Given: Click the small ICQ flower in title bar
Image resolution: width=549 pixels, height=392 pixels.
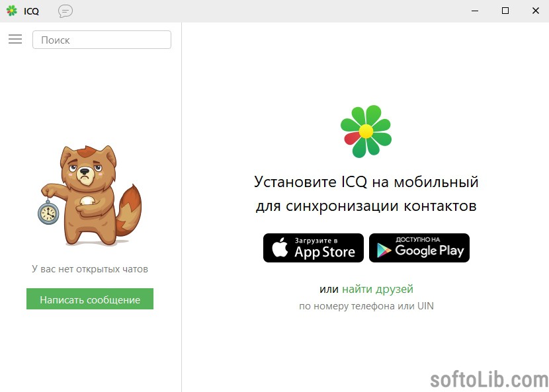Looking at the screenshot, I should coord(11,11).
